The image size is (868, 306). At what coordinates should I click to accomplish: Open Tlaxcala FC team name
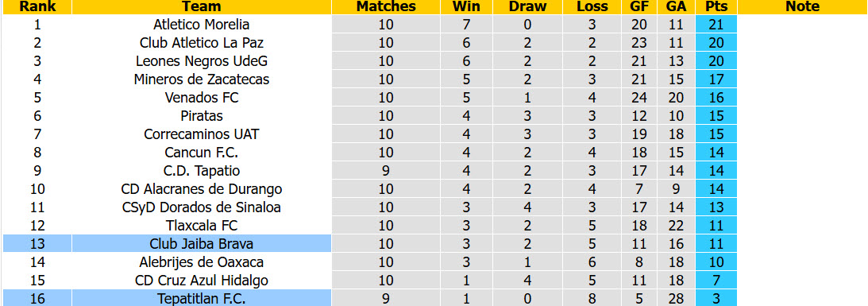coord(202,226)
